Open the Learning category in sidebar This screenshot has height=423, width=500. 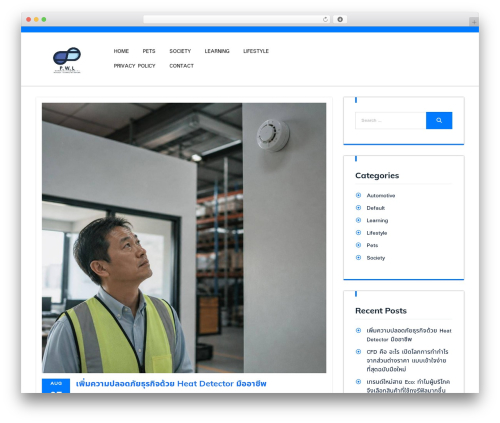tap(377, 220)
